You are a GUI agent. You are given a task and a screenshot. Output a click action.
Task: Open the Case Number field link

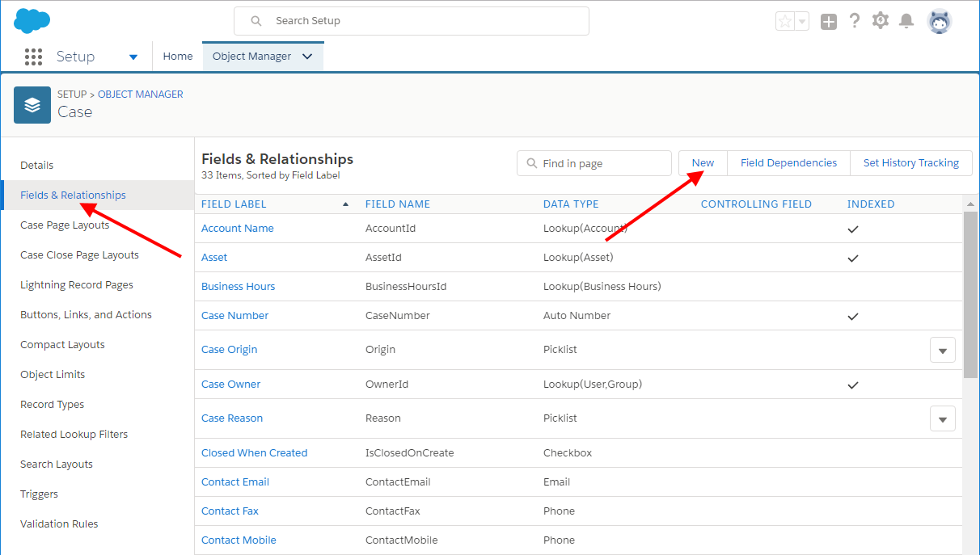(x=234, y=315)
